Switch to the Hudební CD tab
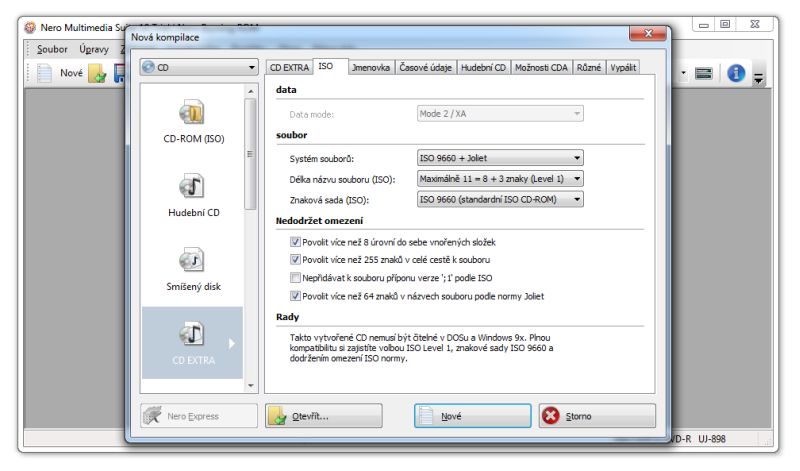This screenshot has height=471, width=800. (483, 67)
